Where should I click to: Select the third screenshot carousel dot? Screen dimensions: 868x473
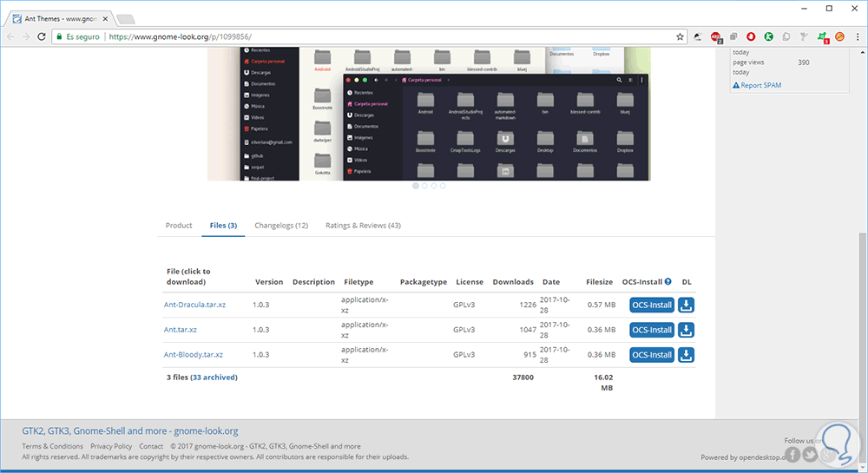434,186
